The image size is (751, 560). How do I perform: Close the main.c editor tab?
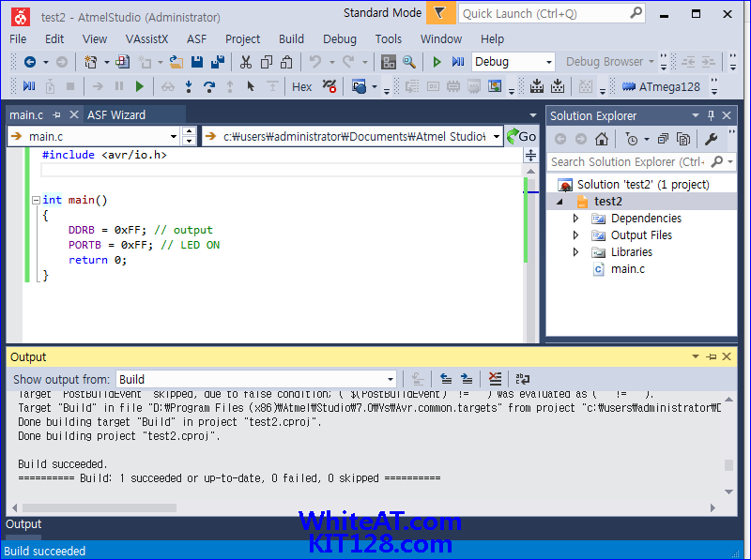click(74, 114)
